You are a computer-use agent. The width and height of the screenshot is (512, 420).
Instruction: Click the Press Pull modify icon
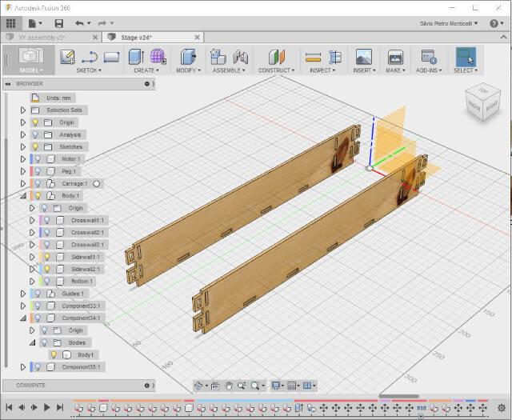188,57
